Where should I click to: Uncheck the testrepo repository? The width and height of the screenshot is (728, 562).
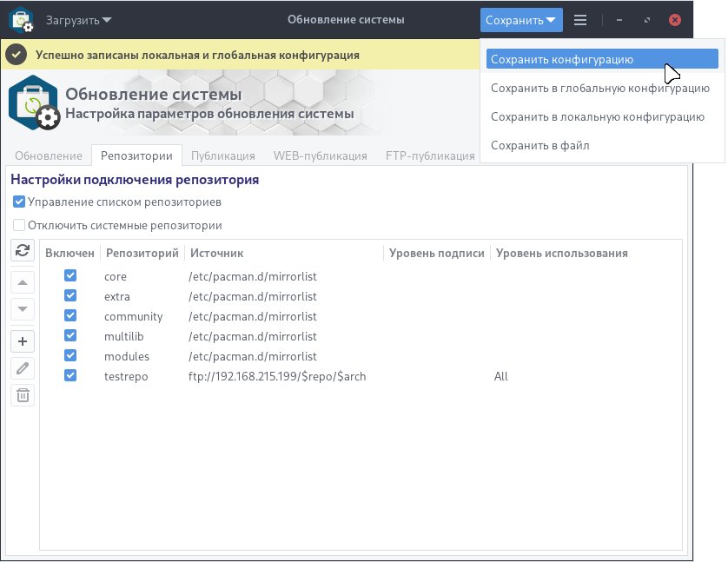(70, 376)
